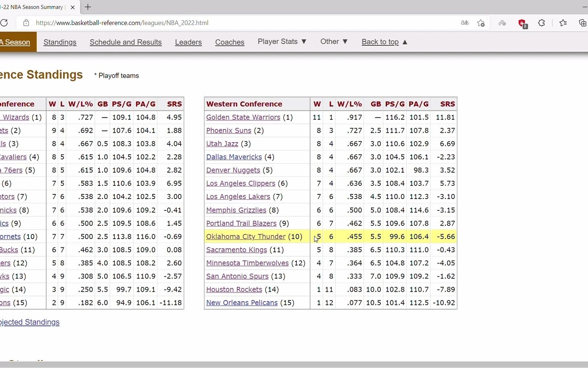Open Los Angeles Lakers link
The width and height of the screenshot is (588, 368).
click(238, 196)
